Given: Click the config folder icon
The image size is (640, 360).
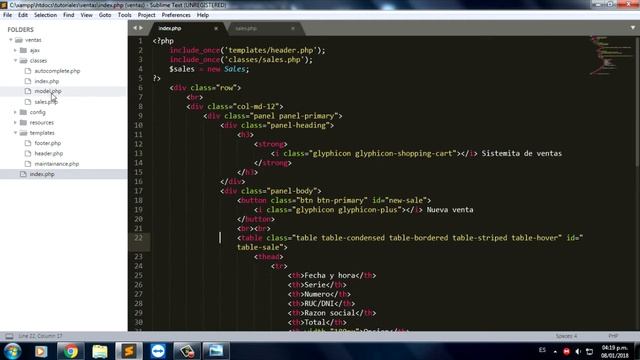Looking at the screenshot, I should (23, 112).
